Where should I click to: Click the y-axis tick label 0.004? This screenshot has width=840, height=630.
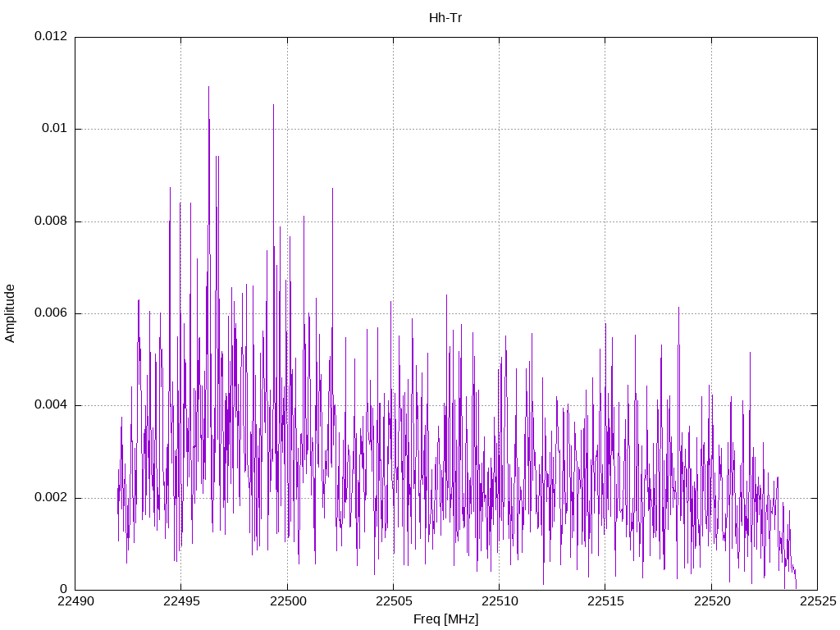coord(51,405)
